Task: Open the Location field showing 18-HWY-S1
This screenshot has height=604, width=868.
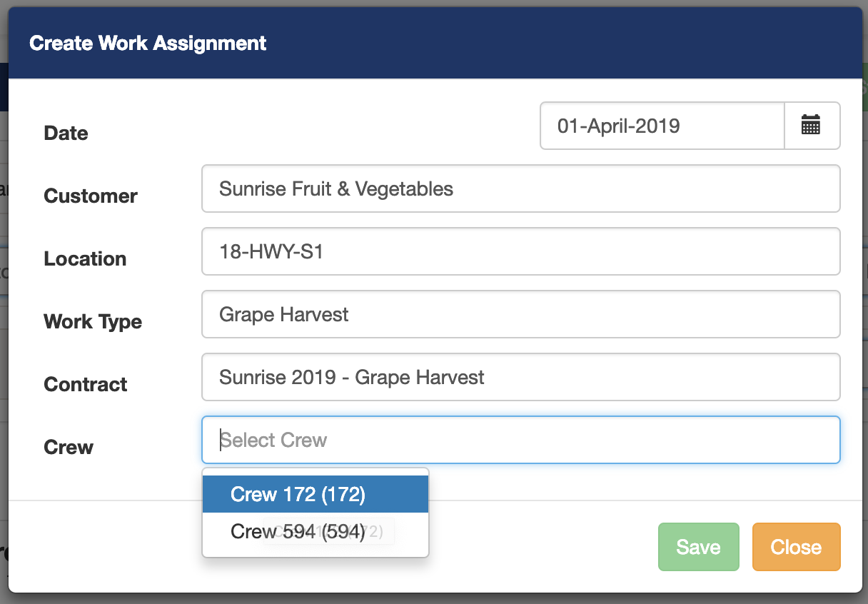Action: (x=520, y=251)
